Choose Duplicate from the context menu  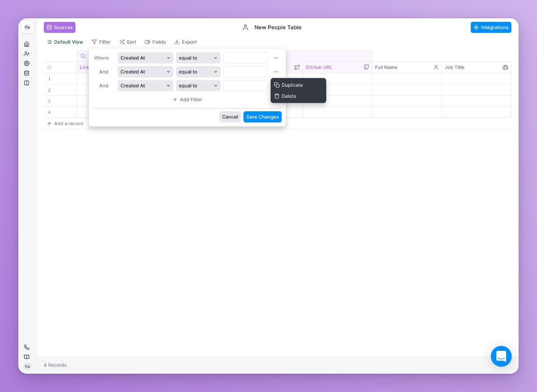(x=298, y=85)
